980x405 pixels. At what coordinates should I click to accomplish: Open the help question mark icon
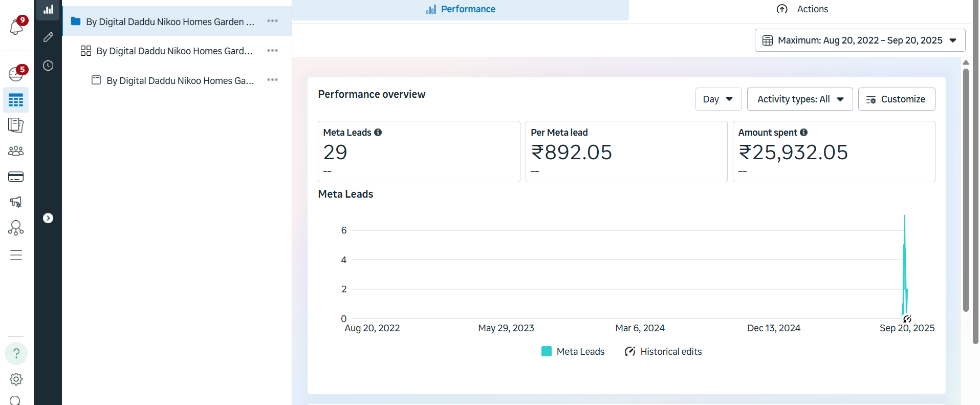[16, 353]
